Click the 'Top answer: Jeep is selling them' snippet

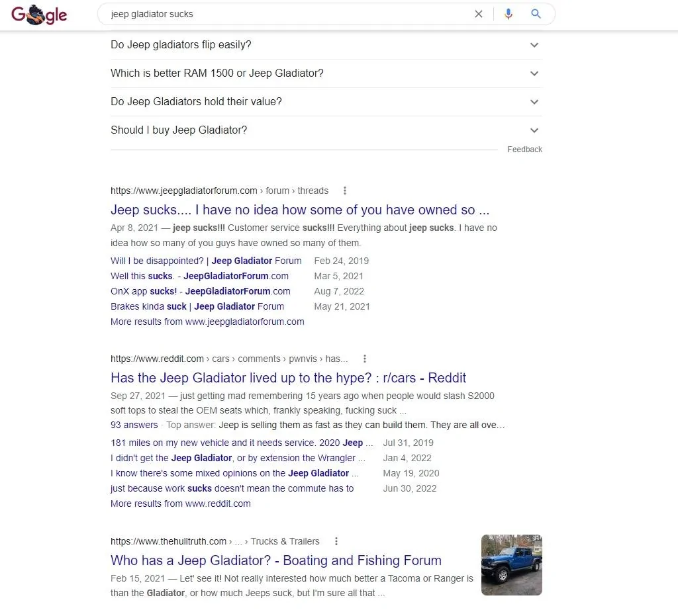point(336,425)
